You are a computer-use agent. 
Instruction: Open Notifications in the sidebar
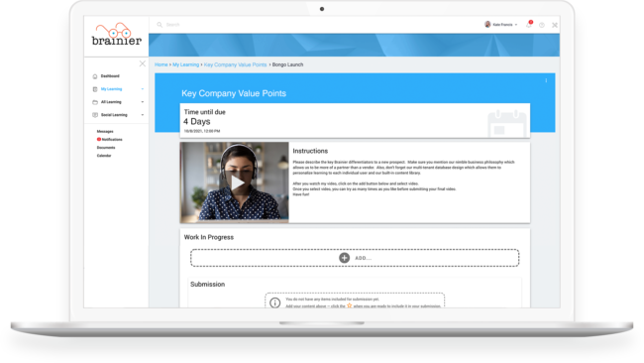pos(110,140)
